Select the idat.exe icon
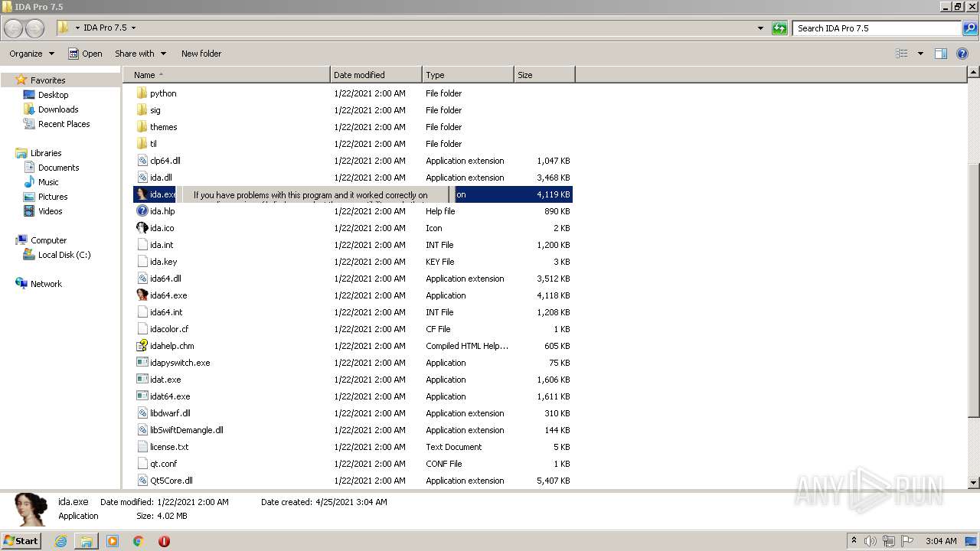This screenshot has height=551, width=980. click(x=142, y=380)
